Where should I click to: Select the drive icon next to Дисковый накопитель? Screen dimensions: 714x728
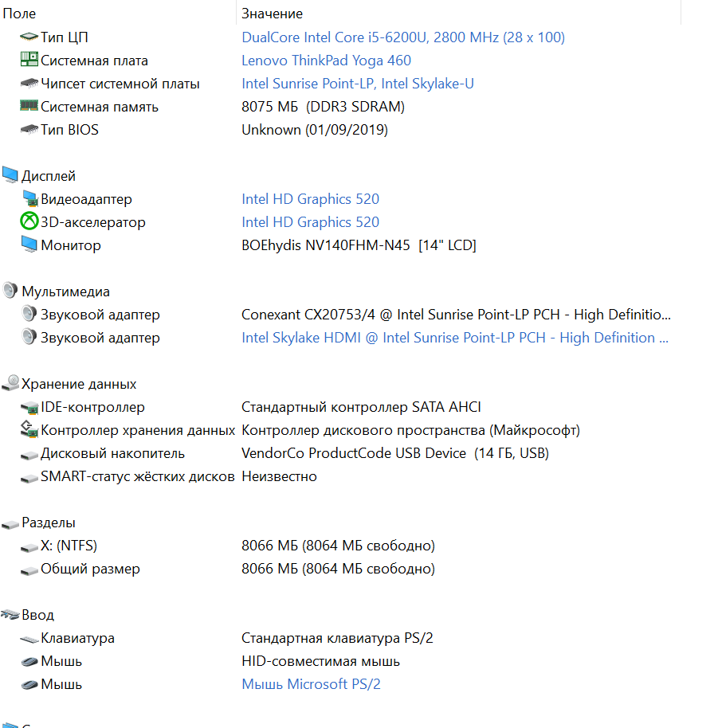click(x=29, y=455)
